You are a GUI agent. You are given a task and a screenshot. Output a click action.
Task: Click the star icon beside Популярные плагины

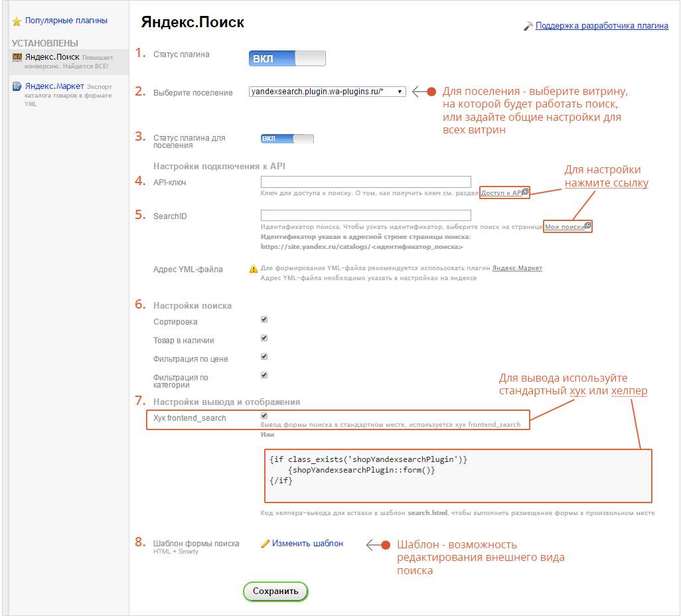(x=17, y=21)
